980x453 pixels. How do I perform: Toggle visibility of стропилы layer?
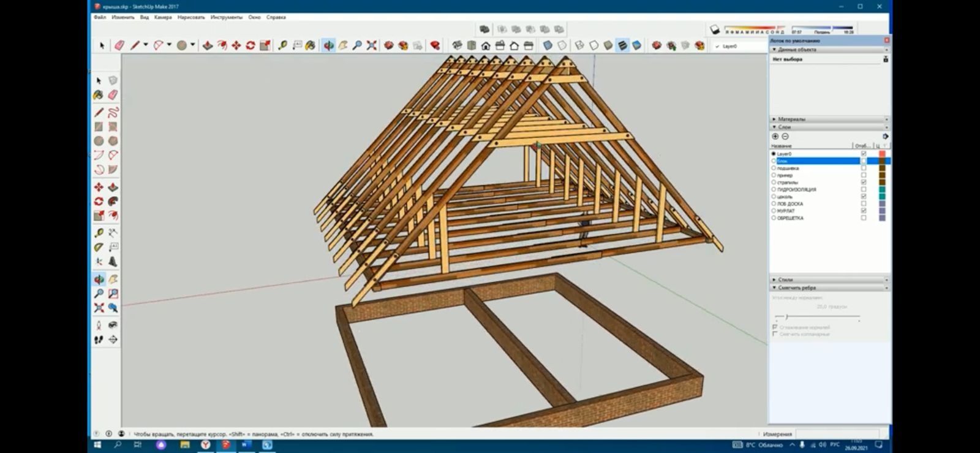click(864, 182)
